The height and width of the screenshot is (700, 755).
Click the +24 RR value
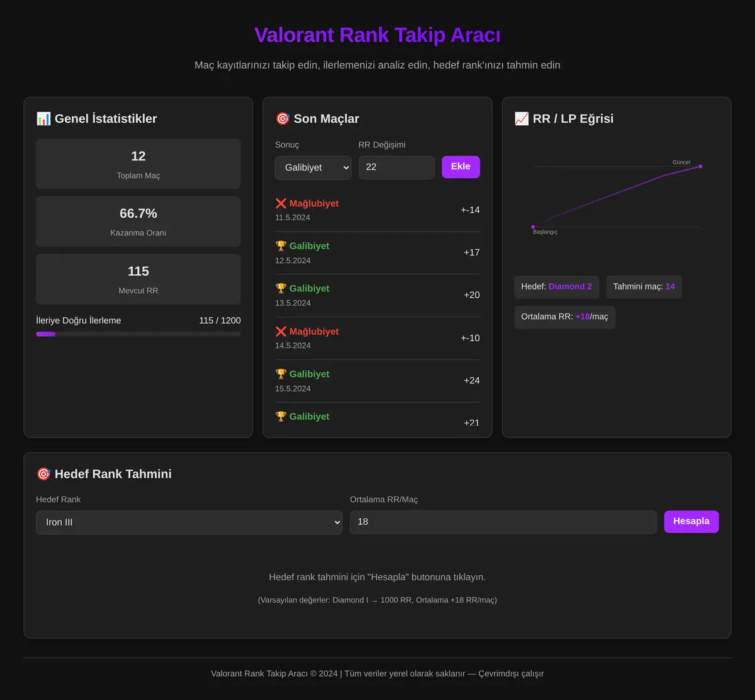[x=472, y=380]
